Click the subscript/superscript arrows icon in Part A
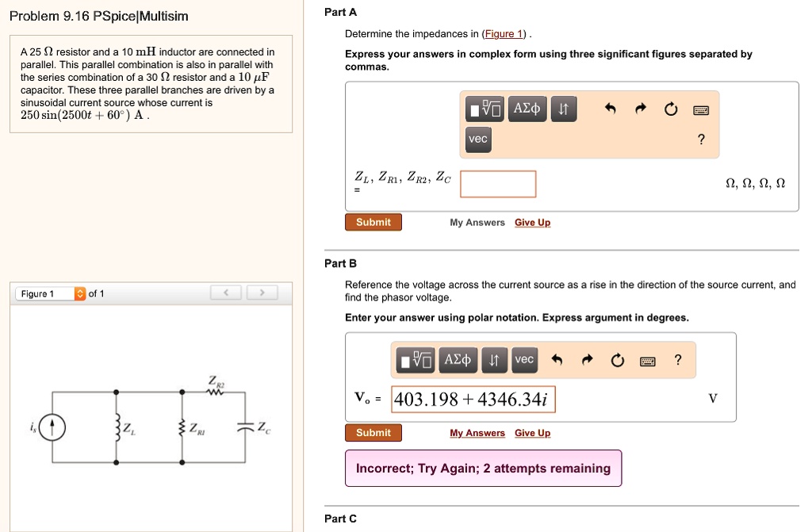 coord(564,109)
